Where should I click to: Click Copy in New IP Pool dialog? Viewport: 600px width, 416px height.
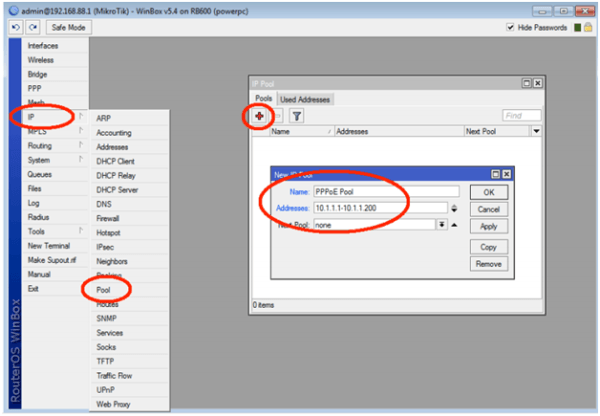489,247
